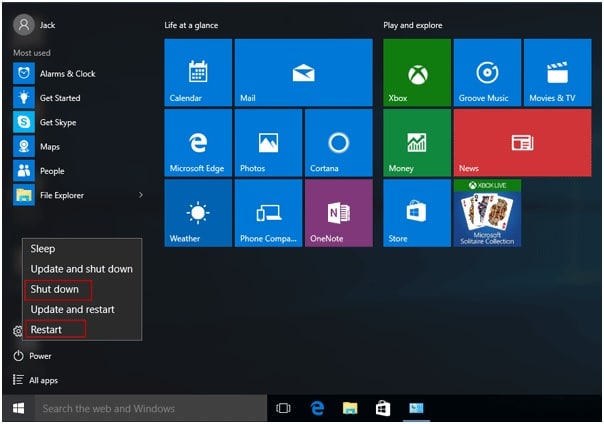This screenshot has width=604, height=424.
Task: Click the Power button
Action: 32,356
